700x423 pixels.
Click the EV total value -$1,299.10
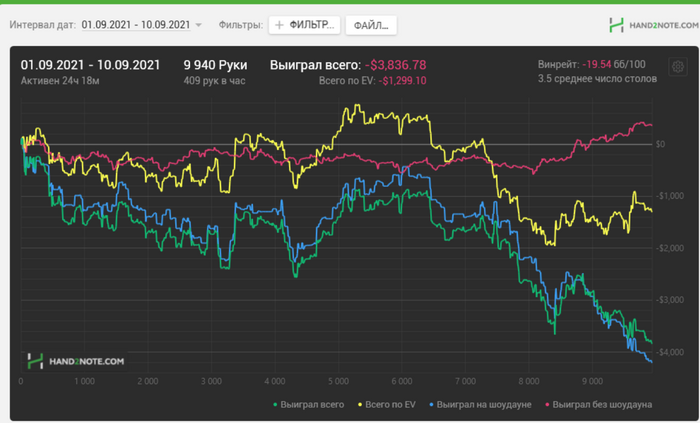pyautogui.click(x=402, y=81)
